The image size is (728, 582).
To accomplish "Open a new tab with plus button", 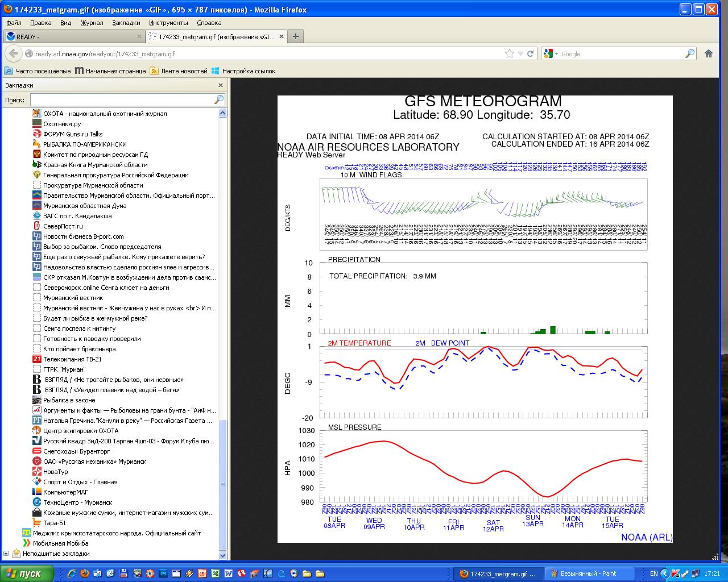I will point(295,36).
